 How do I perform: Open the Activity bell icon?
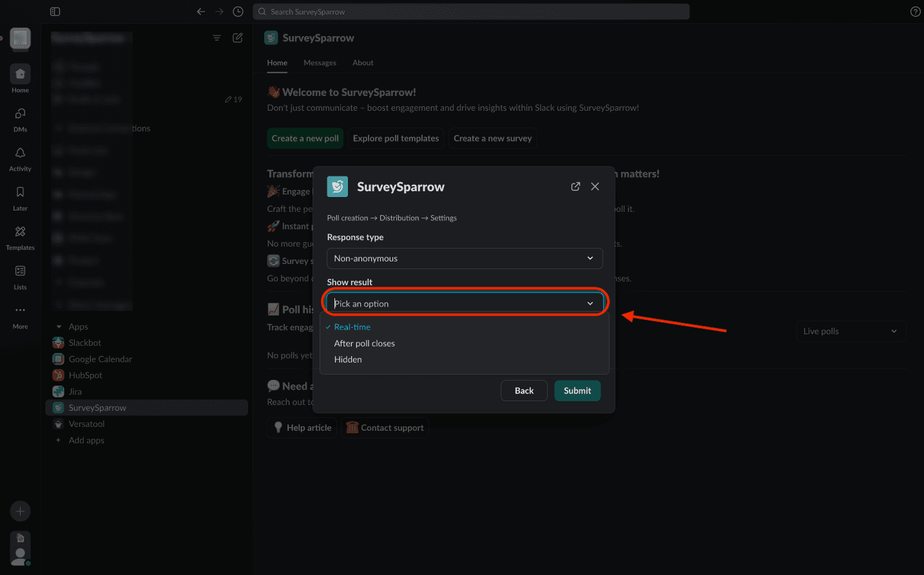click(20, 153)
